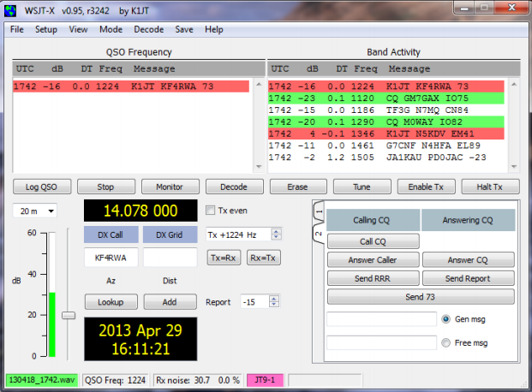
Task: Click the Send RRR button
Action: pos(373,278)
